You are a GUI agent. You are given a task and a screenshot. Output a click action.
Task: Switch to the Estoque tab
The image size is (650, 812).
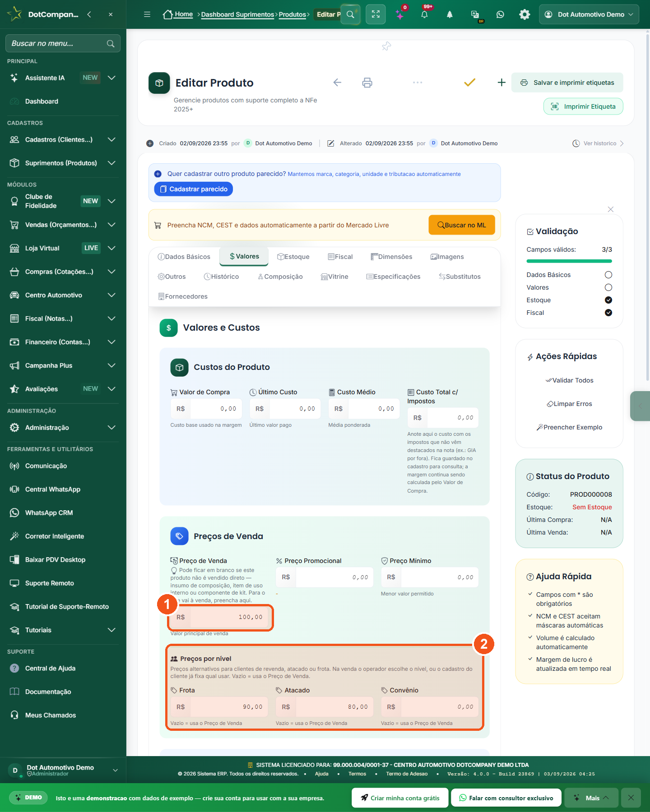293,257
